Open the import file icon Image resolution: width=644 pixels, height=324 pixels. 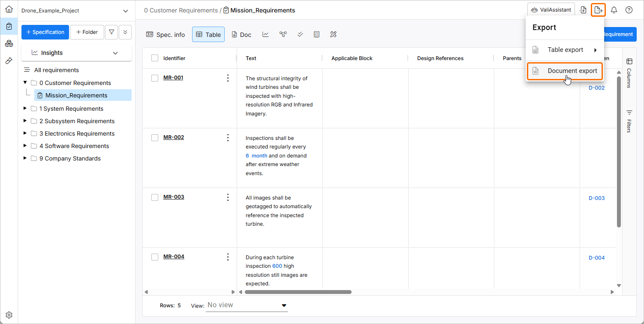click(x=583, y=10)
